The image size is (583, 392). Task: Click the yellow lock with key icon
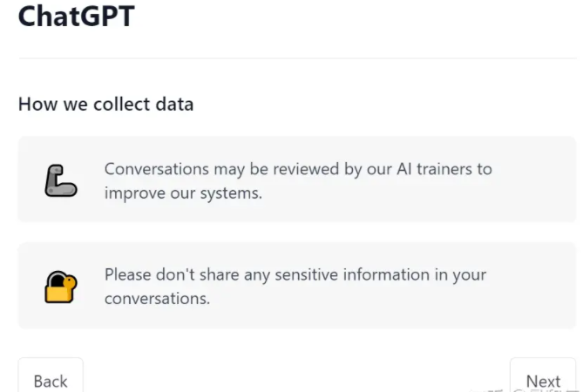[x=61, y=287]
